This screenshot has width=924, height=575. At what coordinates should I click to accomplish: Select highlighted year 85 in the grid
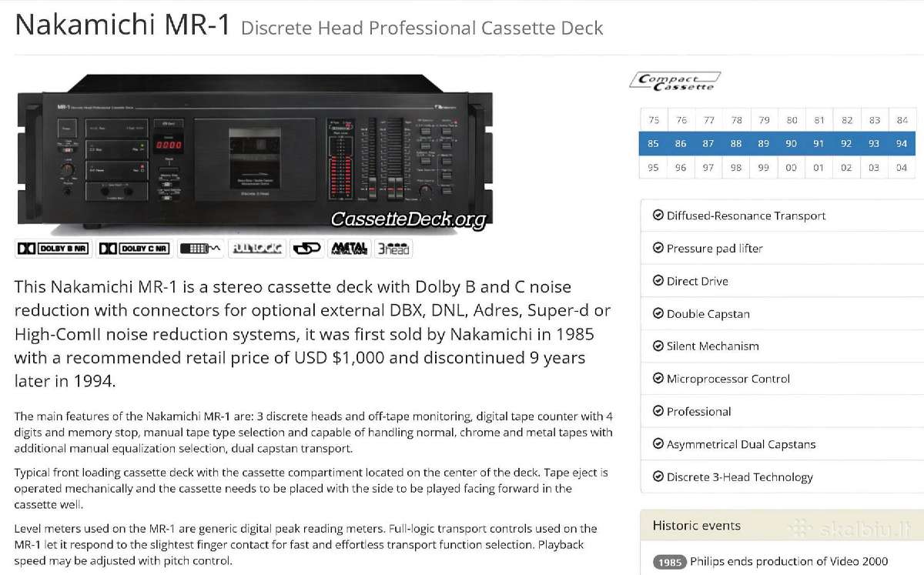[x=654, y=143]
